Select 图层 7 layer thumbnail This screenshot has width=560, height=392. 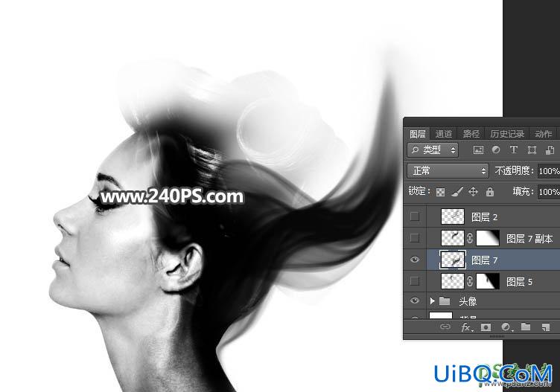click(x=453, y=260)
